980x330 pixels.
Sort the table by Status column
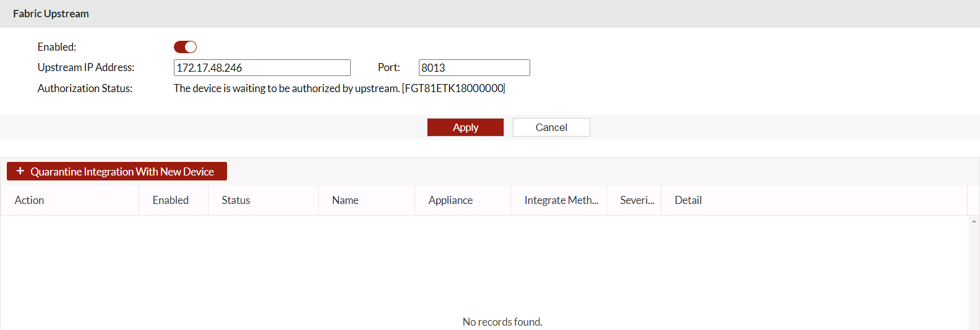pyautogui.click(x=236, y=200)
